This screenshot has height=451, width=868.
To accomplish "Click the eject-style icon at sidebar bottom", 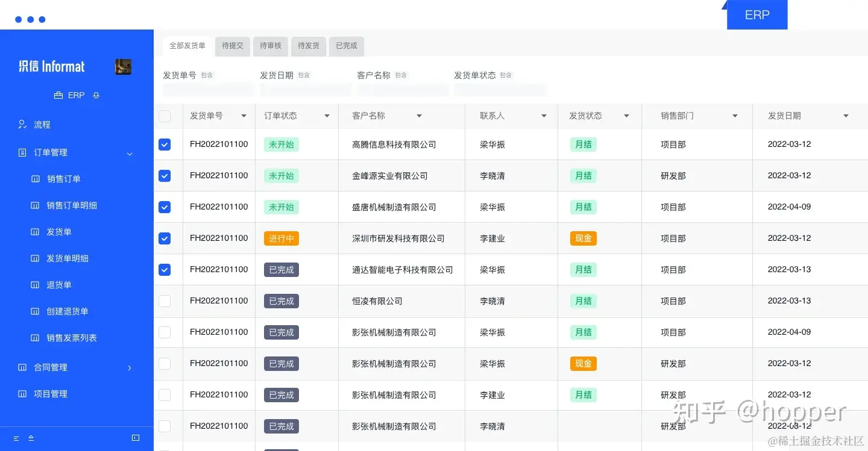I will point(31,438).
